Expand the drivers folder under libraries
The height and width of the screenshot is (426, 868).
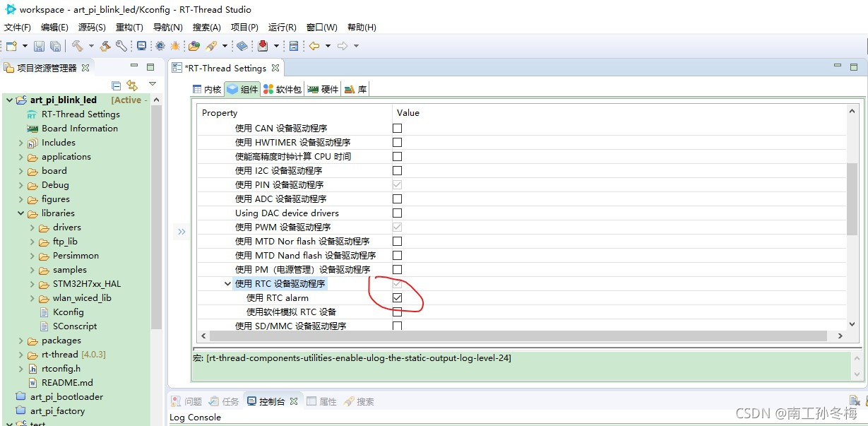click(x=32, y=227)
